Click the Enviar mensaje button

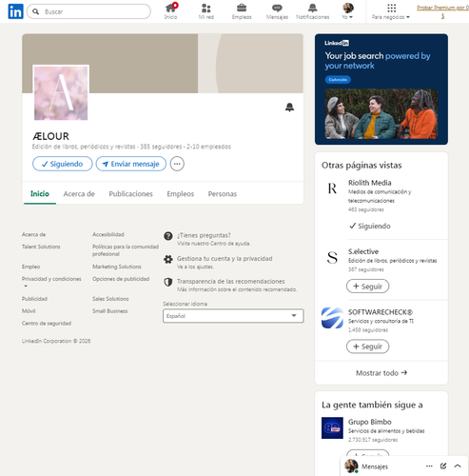[131, 164]
